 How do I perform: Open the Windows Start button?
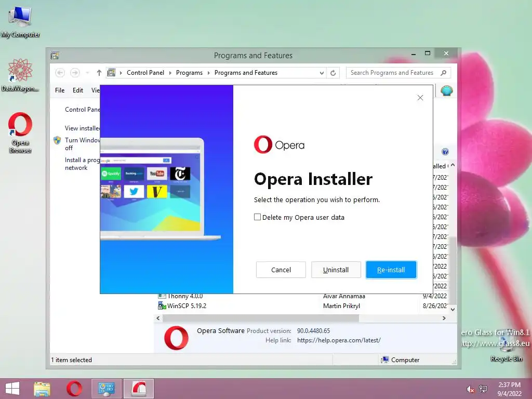coord(12,389)
